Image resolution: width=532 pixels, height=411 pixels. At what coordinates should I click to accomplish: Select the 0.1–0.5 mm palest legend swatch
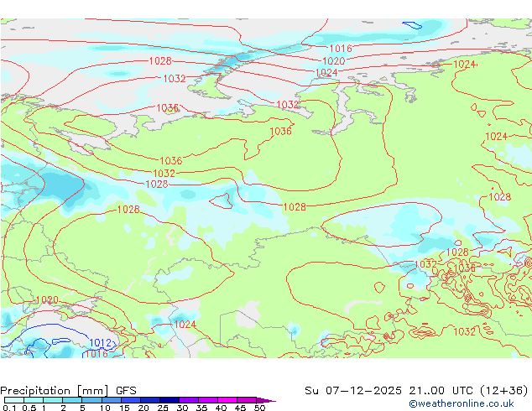(x=14, y=400)
